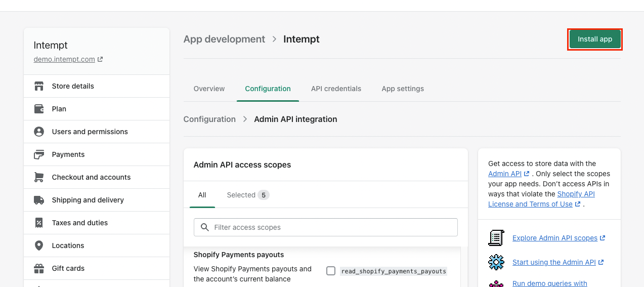Open the Admin API documentation link
The height and width of the screenshot is (287, 644).
coord(505,174)
